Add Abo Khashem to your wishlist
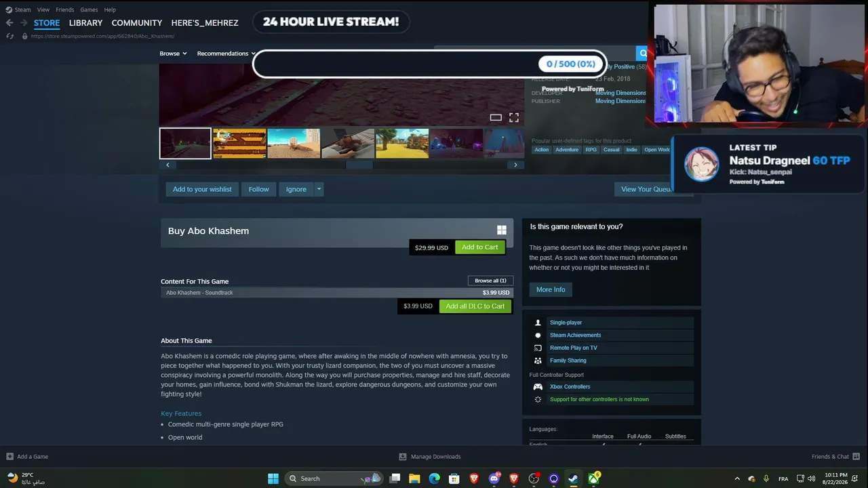Image resolution: width=868 pixels, height=488 pixels. pos(202,189)
